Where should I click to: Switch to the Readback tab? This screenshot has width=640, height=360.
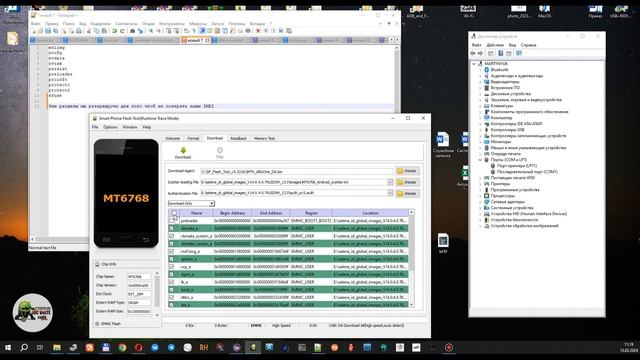click(x=238, y=138)
